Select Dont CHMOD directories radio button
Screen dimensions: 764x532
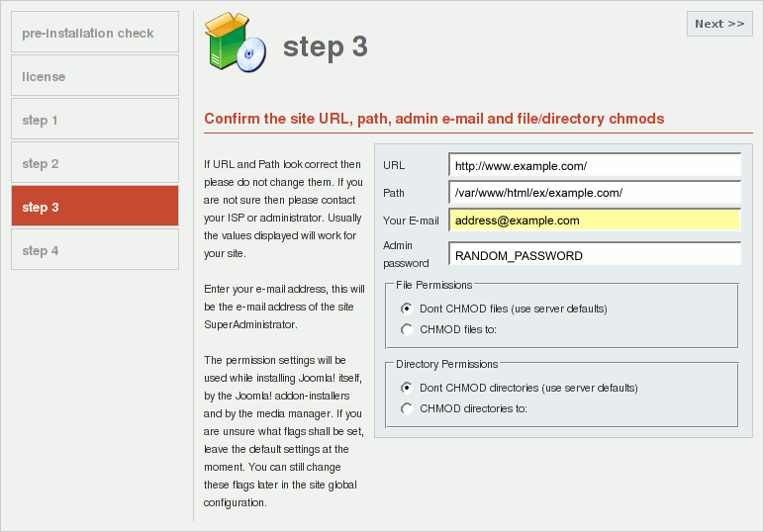(407, 388)
